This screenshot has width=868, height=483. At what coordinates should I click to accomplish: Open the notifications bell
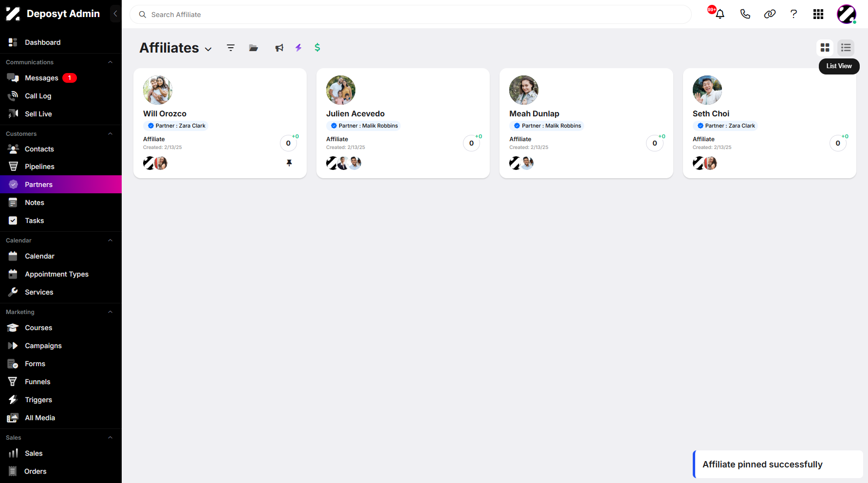click(x=720, y=14)
